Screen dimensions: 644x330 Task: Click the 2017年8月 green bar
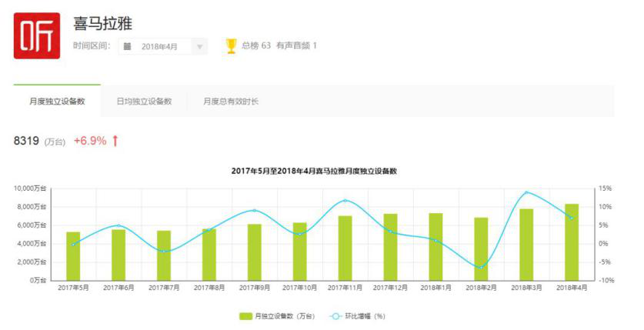click(209, 255)
